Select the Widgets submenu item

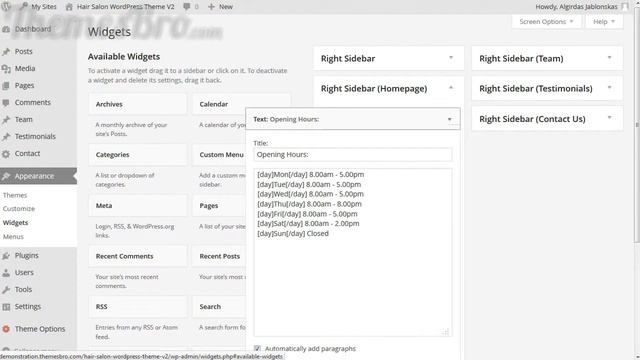click(16, 222)
